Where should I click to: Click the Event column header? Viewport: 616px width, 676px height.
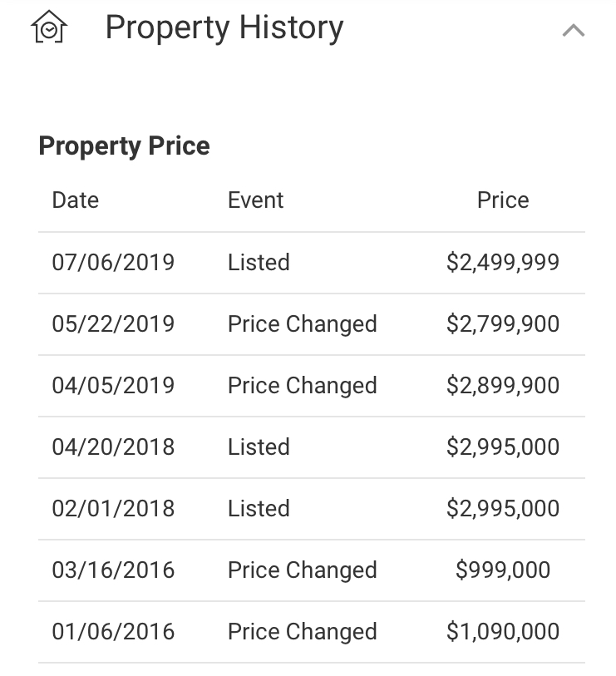coord(255,200)
